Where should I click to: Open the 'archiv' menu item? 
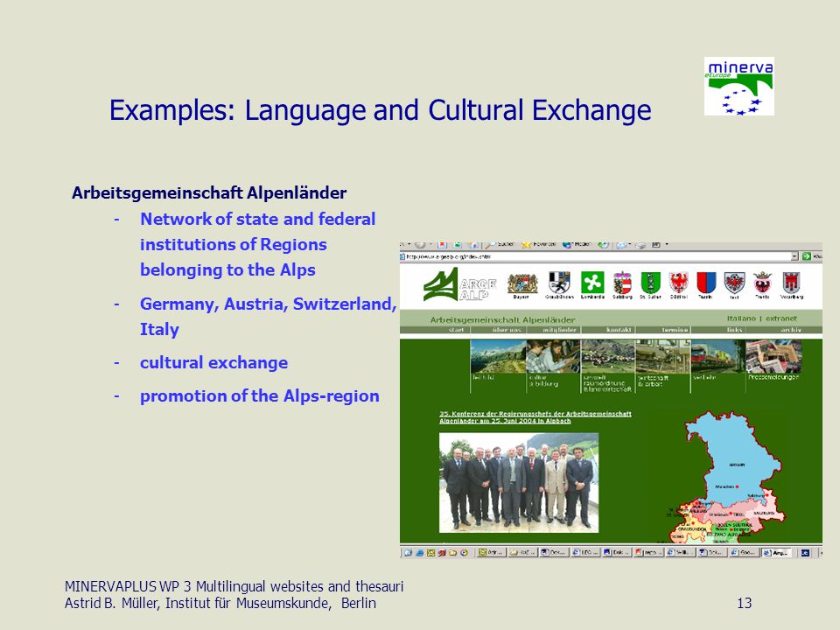tap(791, 330)
